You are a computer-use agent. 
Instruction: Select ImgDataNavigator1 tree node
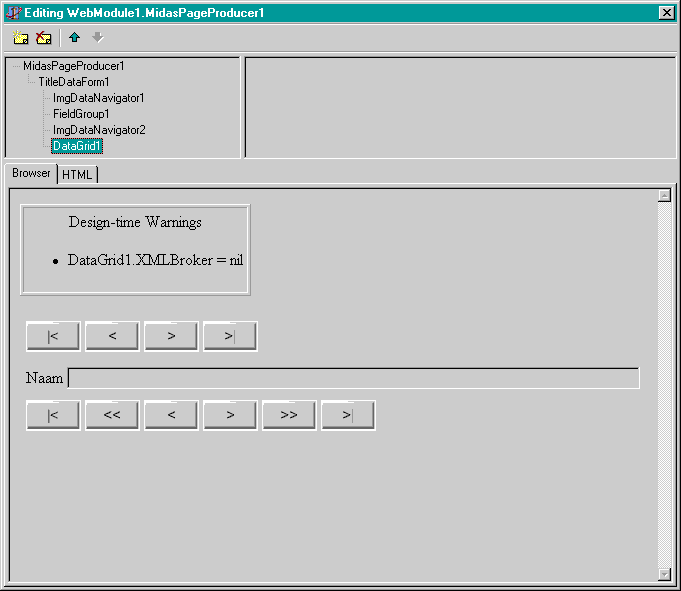click(98, 98)
